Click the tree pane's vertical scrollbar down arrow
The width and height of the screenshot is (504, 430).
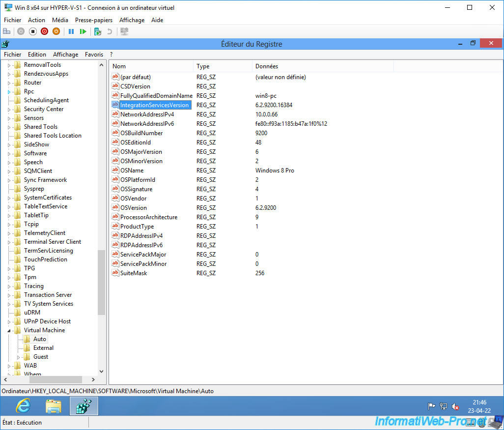point(102,372)
